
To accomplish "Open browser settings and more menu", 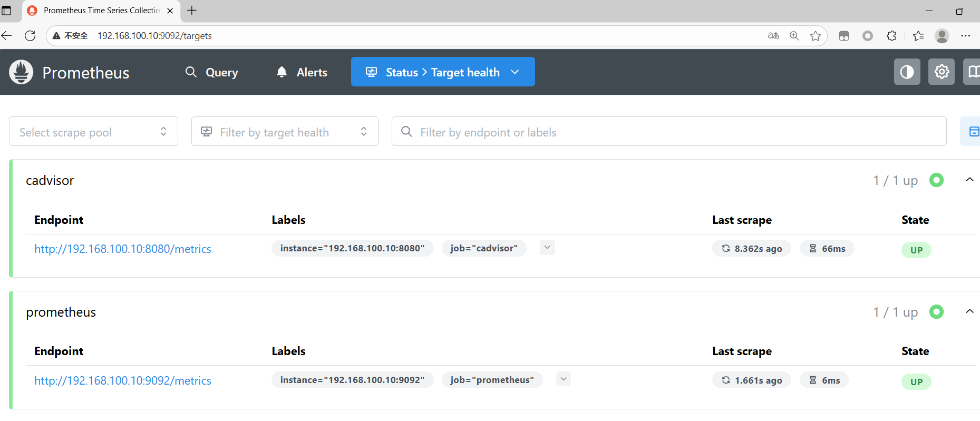I will 966,36.
